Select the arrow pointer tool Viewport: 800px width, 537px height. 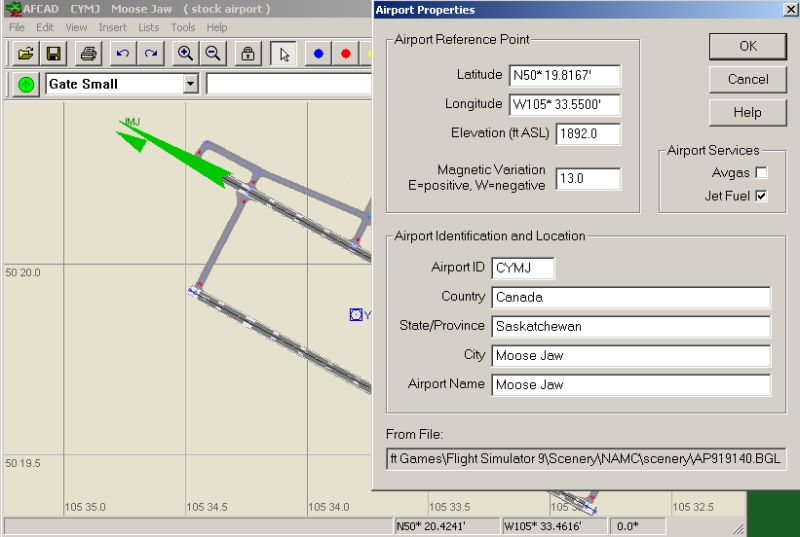(x=284, y=53)
